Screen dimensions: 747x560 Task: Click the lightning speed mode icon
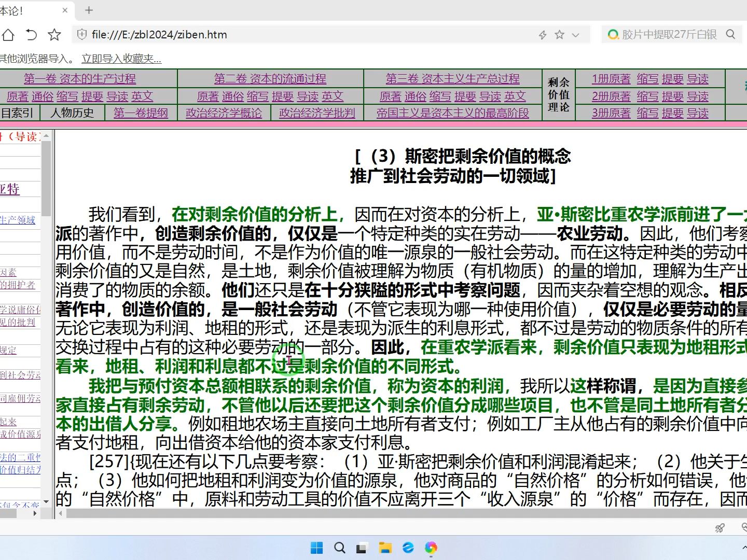click(x=543, y=35)
